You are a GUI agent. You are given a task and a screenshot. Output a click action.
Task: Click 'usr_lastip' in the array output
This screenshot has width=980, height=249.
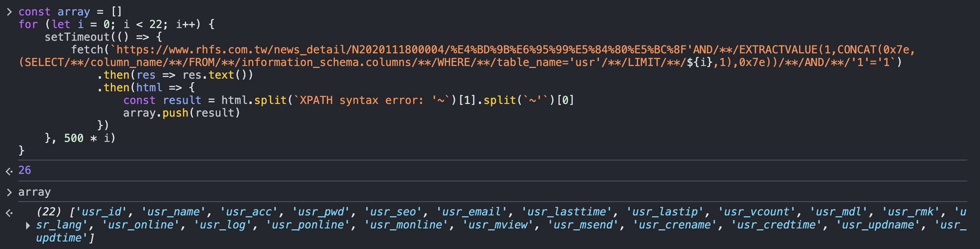point(665,212)
